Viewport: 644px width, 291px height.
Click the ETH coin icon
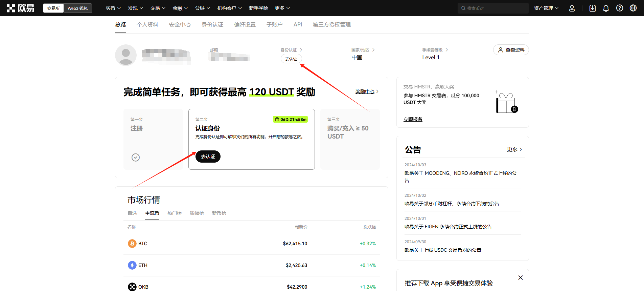coord(132,265)
